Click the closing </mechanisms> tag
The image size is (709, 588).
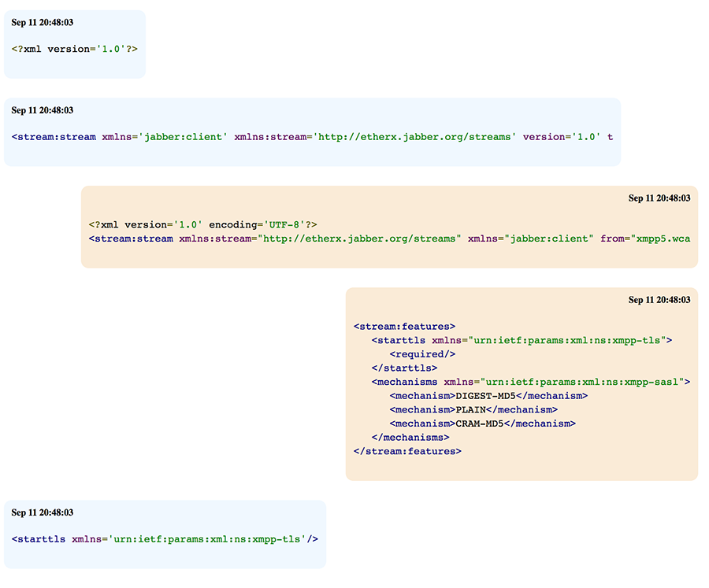pos(410,437)
